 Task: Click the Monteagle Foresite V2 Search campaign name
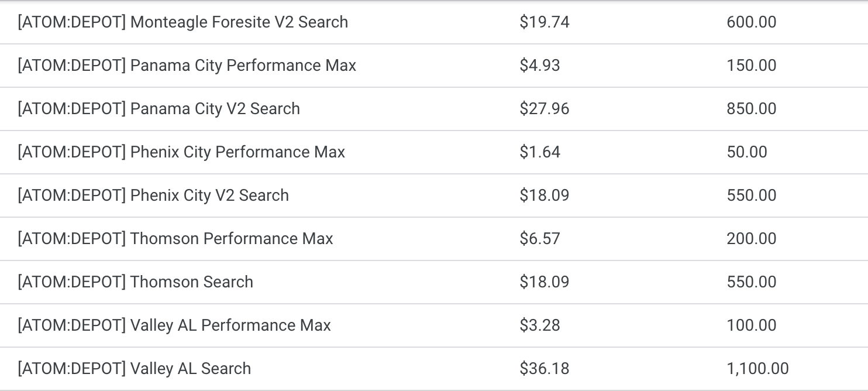pyautogui.click(x=182, y=22)
